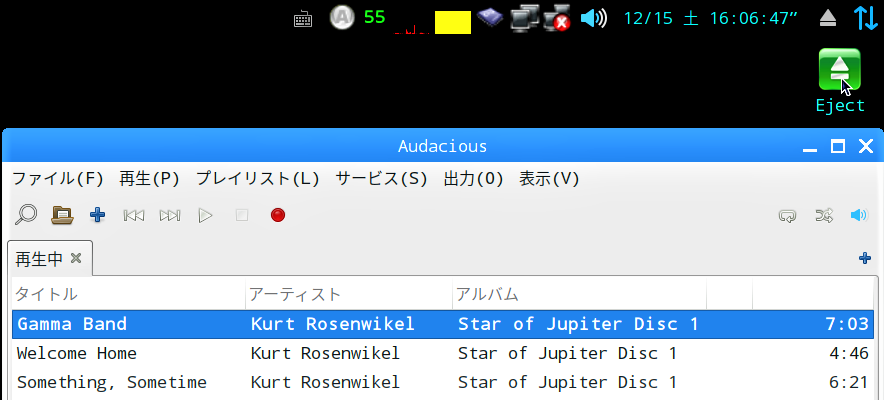This screenshot has width=884, height=400.
Task: Open the サービス(S) menu
Action: [382, 179]
